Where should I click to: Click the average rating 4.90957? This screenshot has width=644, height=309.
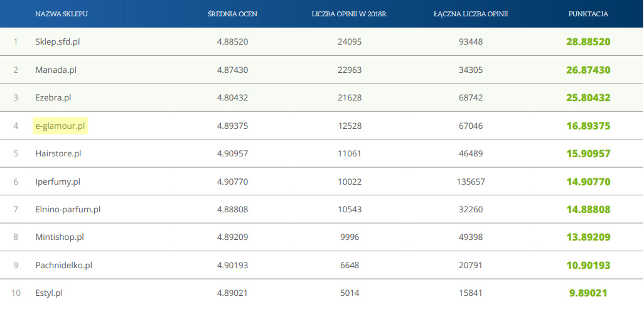click(232, 154)
